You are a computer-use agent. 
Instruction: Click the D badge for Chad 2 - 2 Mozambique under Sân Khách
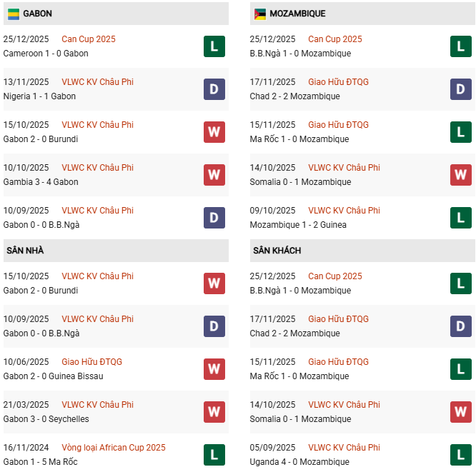click(x=460, y=326)
